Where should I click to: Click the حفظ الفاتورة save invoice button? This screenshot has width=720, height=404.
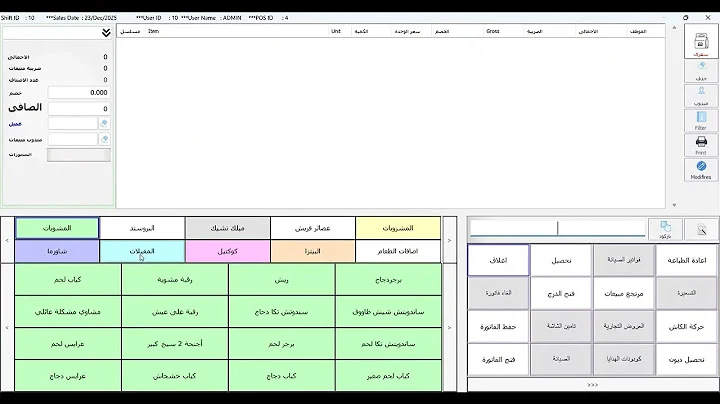498,326
